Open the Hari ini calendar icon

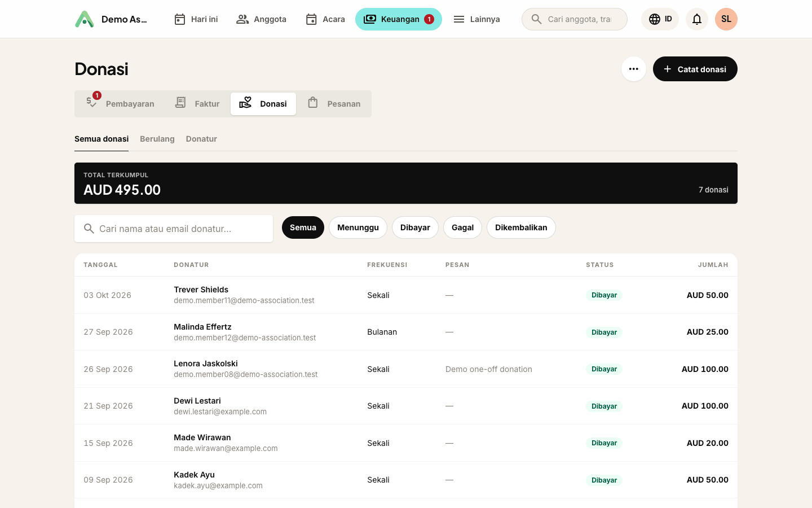(180, 19)
